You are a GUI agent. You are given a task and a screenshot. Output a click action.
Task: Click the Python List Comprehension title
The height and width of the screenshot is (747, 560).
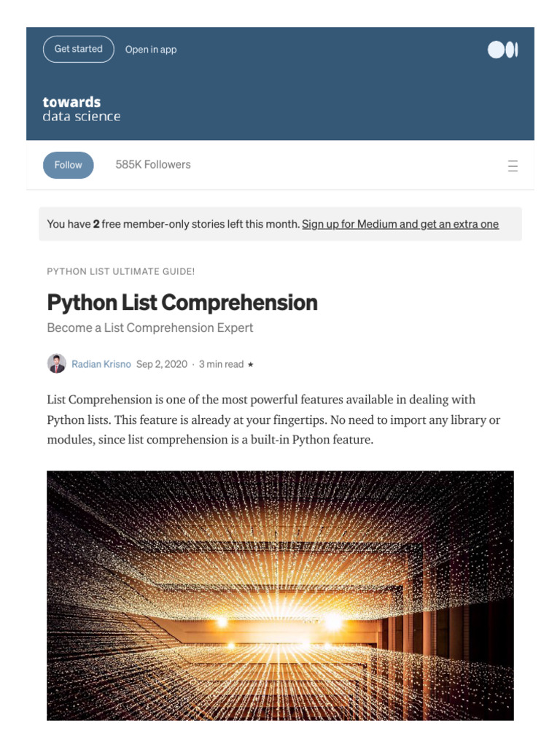click(182, 303)
